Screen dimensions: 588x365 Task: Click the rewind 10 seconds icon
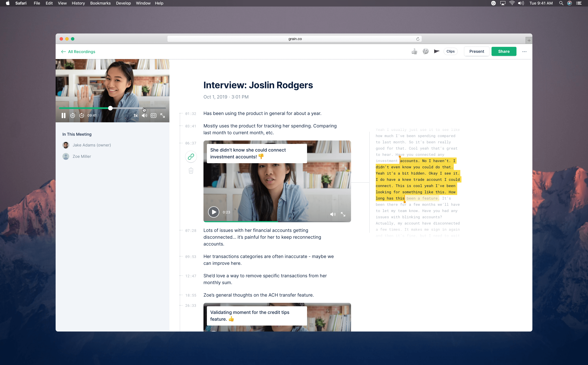click(x=72, y=115)
